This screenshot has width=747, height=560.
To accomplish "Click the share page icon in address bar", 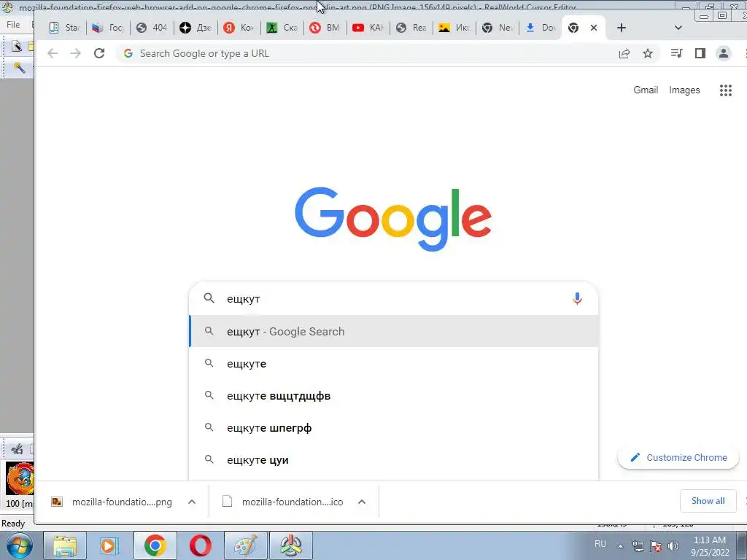I will coord(624,53).
